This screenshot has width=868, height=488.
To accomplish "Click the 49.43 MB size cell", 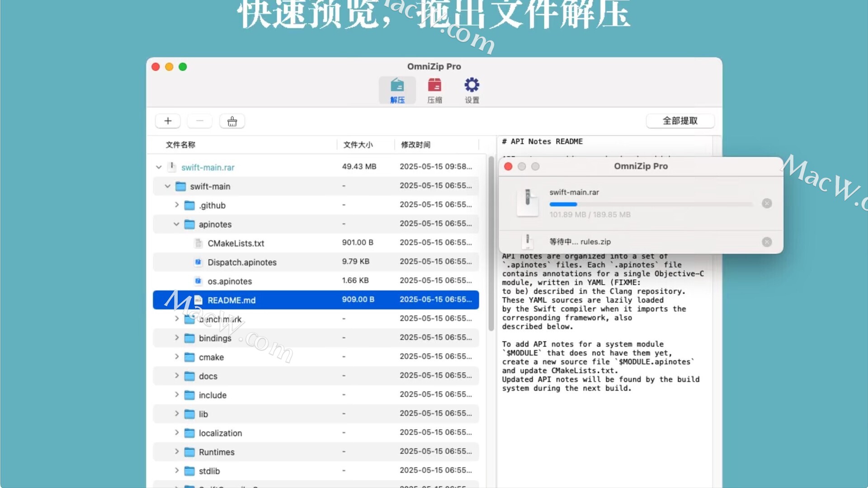I will (x=359, y=167).
